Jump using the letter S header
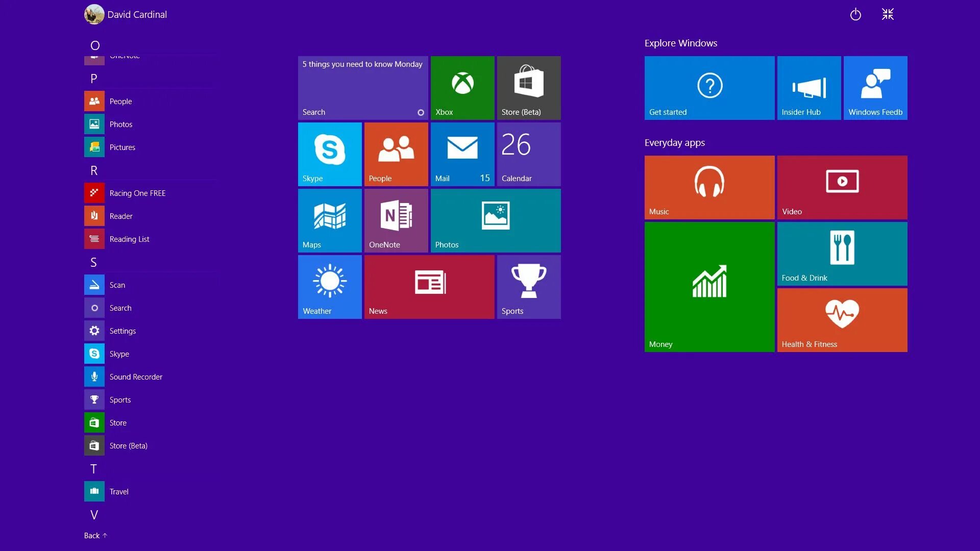The width and height of the screenshot is (980, 551). (93, 262)
